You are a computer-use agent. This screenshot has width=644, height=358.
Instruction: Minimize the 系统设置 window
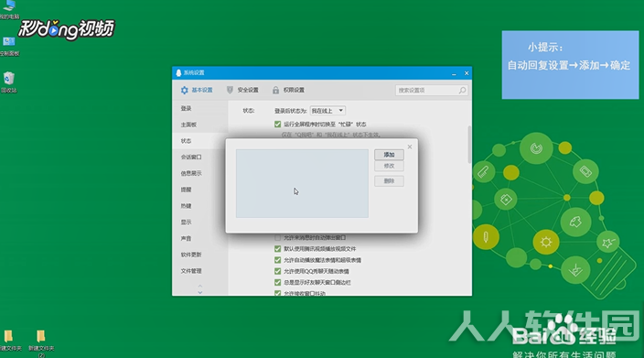(x=454, y=73)
